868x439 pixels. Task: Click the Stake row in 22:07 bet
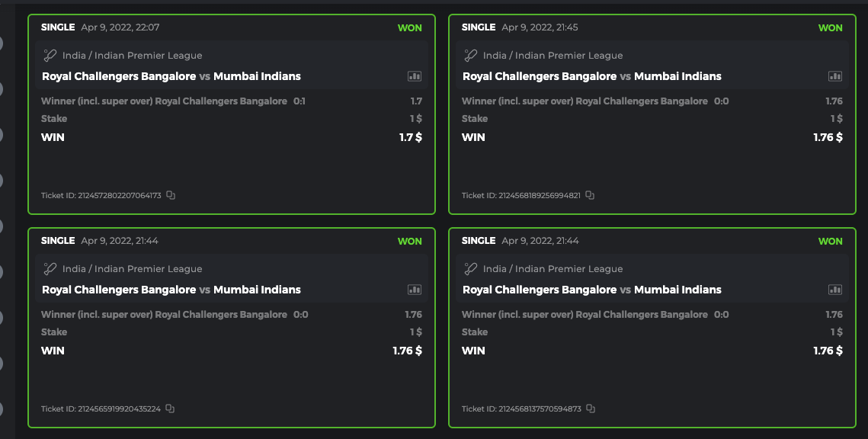(x=54, y=119)
